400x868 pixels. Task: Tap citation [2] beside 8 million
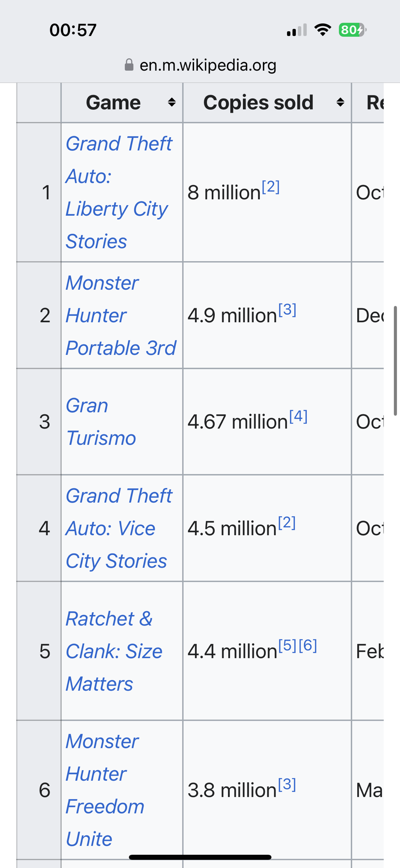(271, 186)
